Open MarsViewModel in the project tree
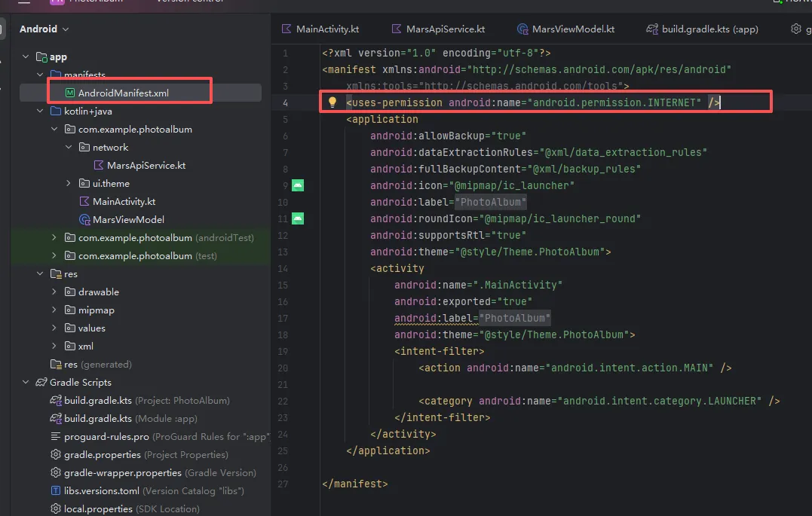 [128, 219]
